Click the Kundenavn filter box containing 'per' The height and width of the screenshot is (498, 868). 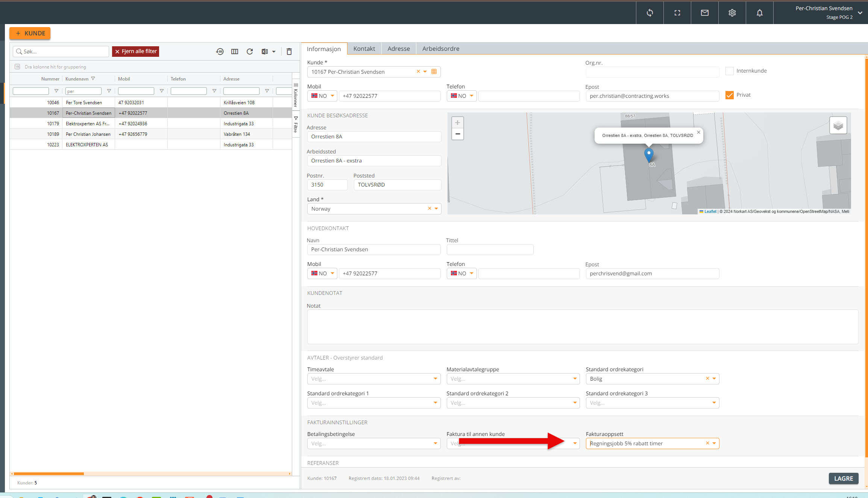pyautogui.click(x=83, y=91)
